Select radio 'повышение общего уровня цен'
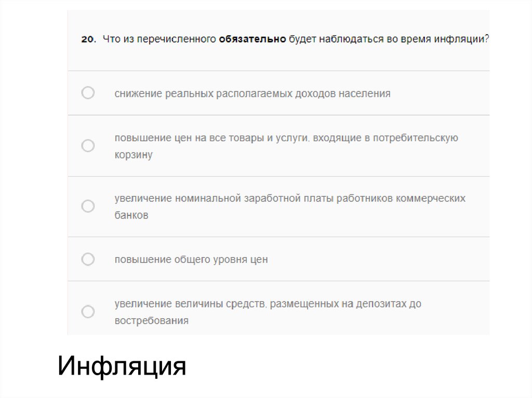This screenshot has height=398, width=532. (88, 259)
